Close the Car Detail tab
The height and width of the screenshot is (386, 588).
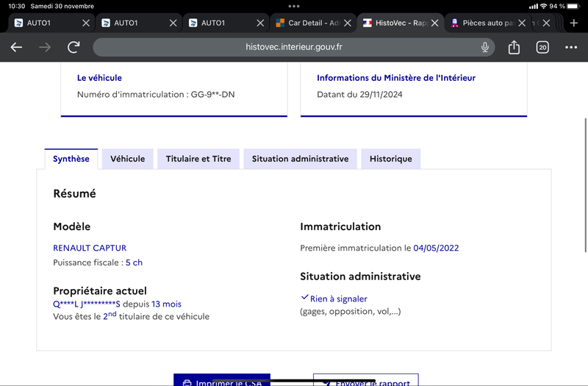pyautogui.click(x=347, y=23)
